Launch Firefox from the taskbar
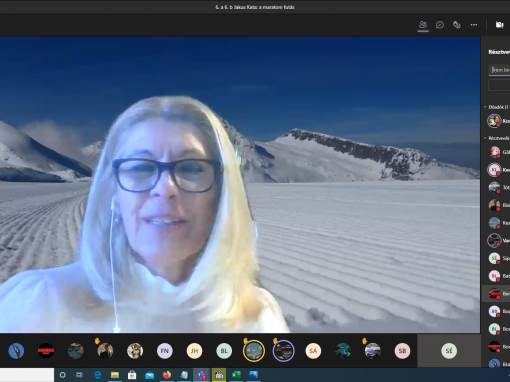 point(167,375)
